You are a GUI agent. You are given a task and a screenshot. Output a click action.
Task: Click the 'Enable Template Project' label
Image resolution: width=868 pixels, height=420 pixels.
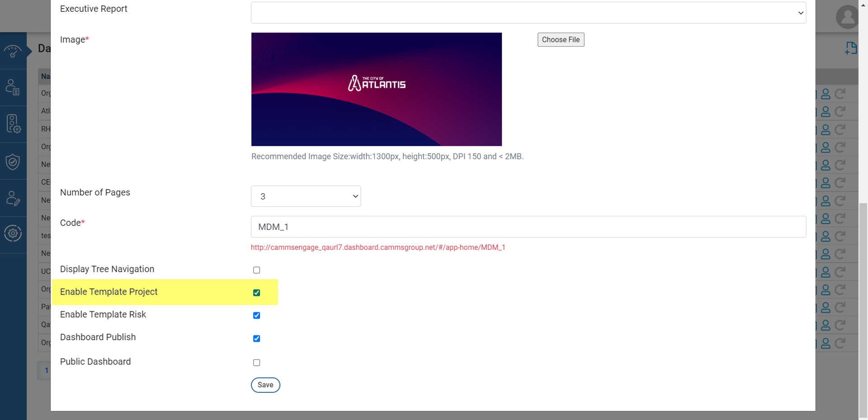pos(108,292)
